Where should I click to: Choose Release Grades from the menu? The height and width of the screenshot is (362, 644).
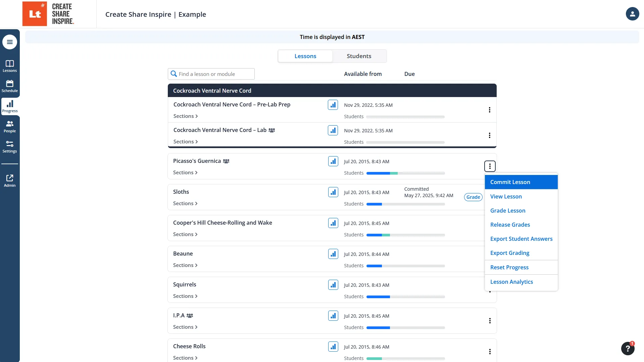coord(521,225)
